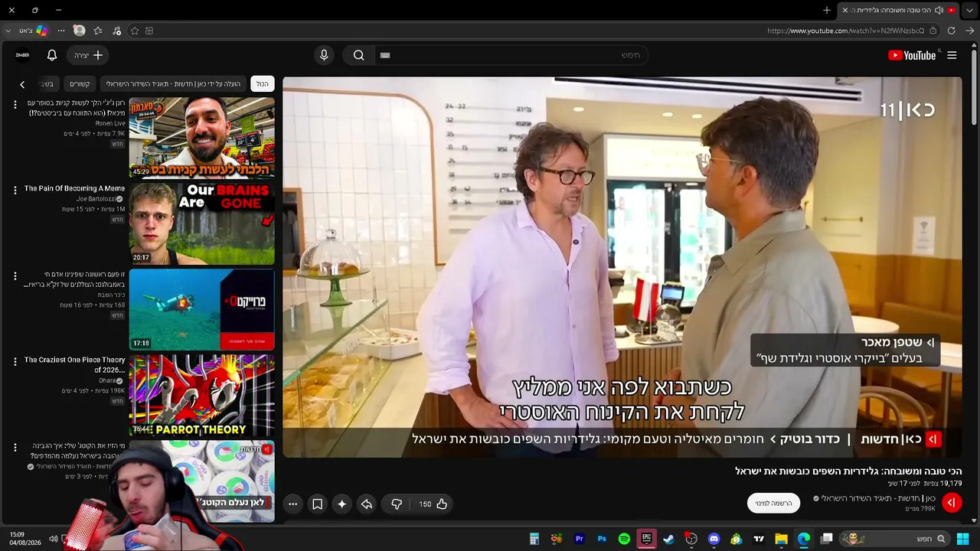Select the YouTube browser tab

tap(898, 10)
